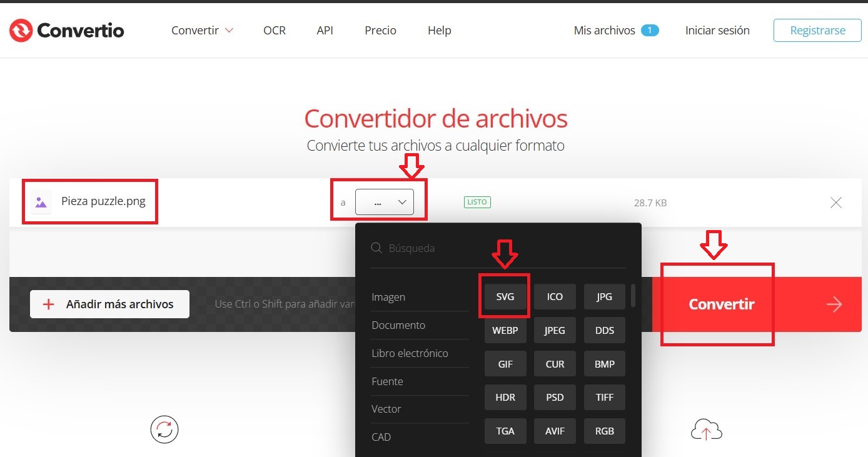Choose HDR format

tap(505, 398)
